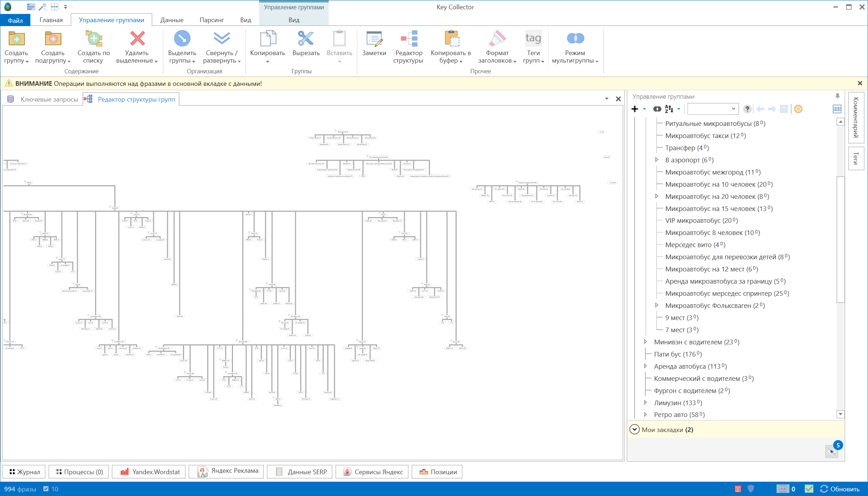
Task: Click the help question mark icon
Action: pos(747,109)
